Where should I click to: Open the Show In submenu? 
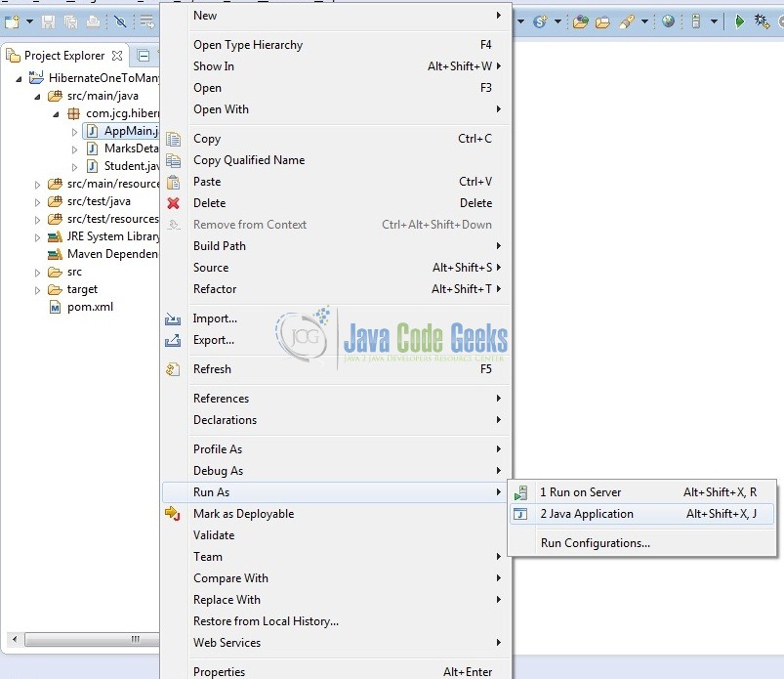(x=337, y=66)
